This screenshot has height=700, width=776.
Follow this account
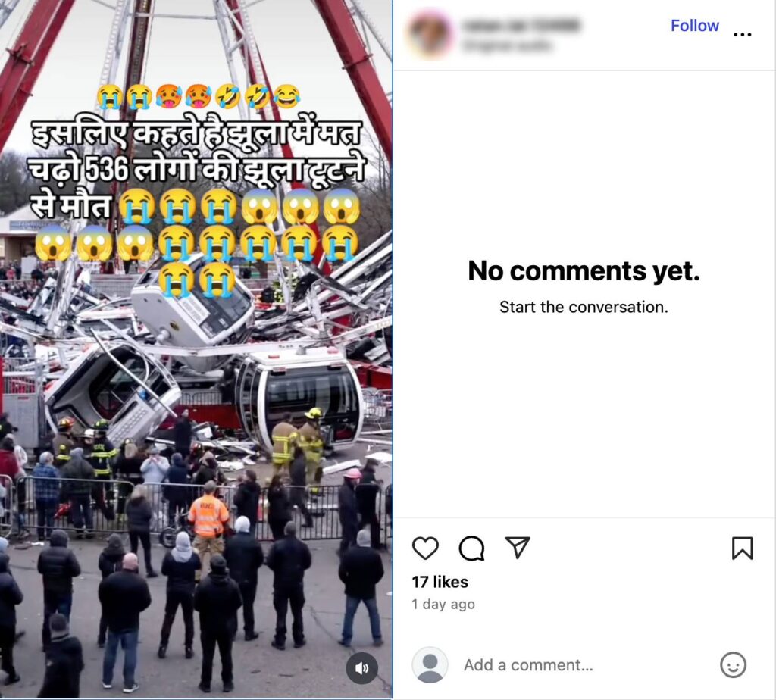[694, 26]
